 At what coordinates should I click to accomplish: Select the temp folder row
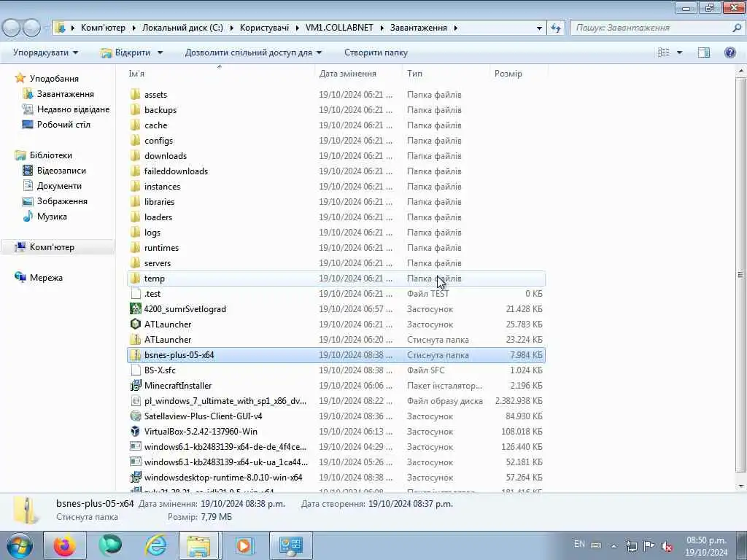336,278
